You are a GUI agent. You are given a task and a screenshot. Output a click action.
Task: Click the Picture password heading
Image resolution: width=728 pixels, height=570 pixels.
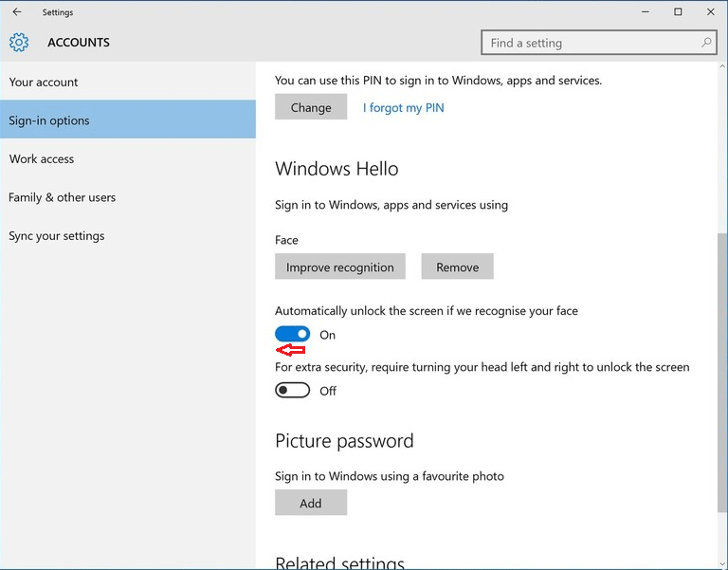344,440
